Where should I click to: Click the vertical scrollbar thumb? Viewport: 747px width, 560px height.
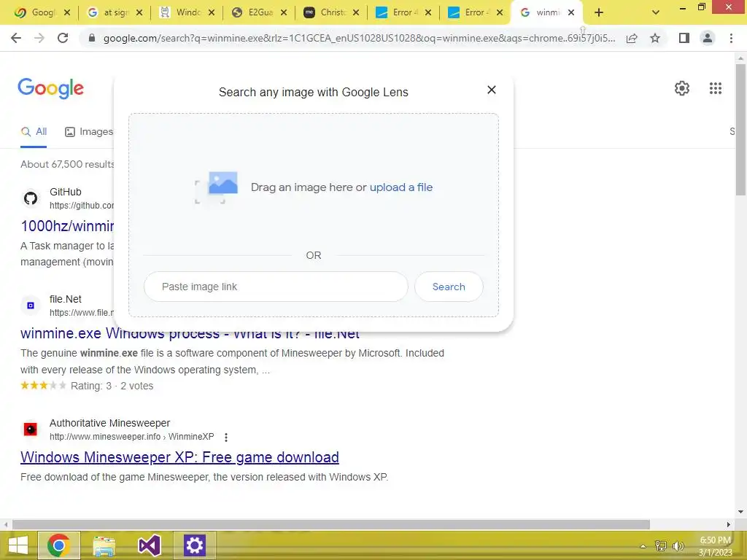(740, 129)
